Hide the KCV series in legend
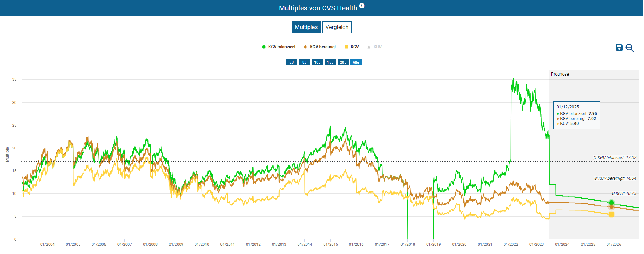Screen dimensions: 644x254 [x=351, y=47]
